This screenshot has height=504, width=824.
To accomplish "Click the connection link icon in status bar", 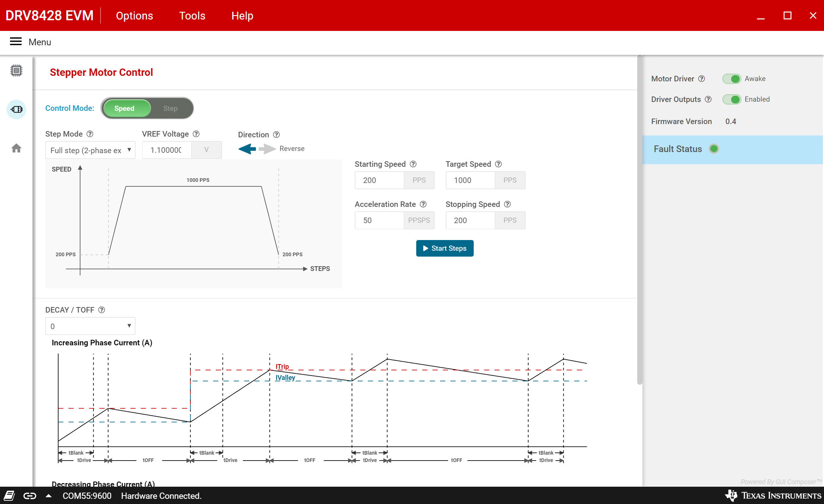I will coord(30,496).
